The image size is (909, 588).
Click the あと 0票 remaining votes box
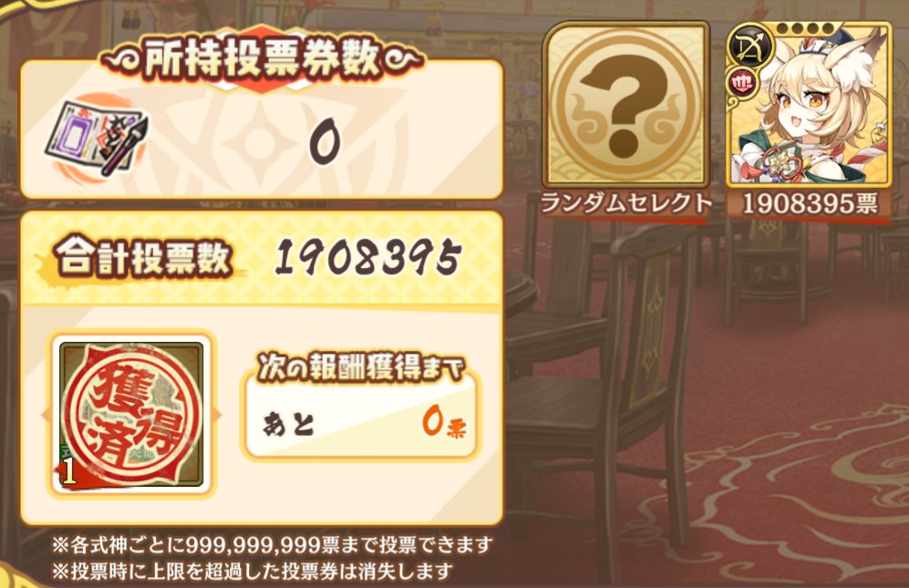click(x=360, y=421)
